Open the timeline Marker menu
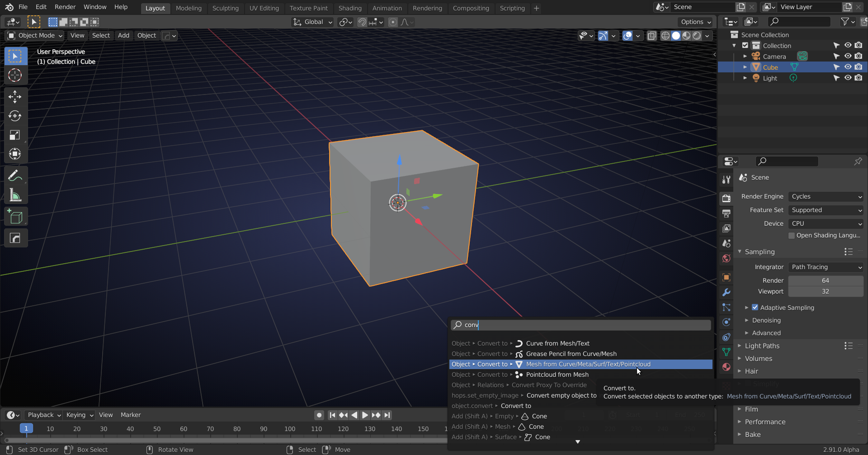The height and width of the screenshot is (455, 868). coord(131,415)
